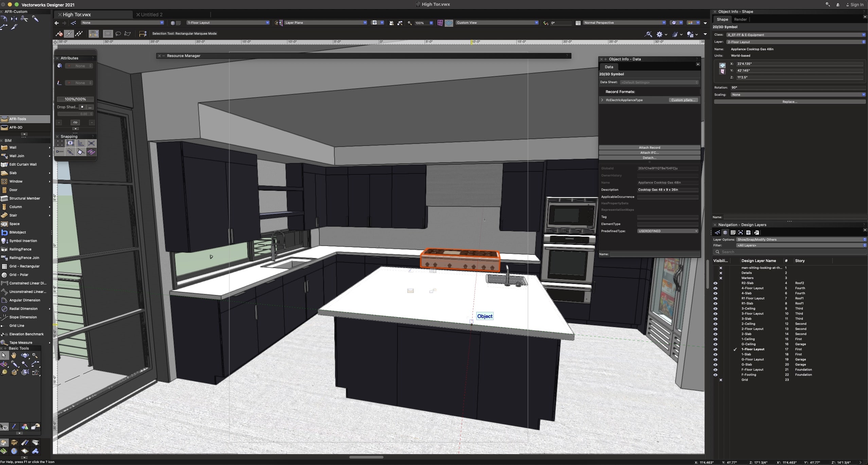
Task: Click the Wall tool in BIM
Action: (x=13, y=148)
